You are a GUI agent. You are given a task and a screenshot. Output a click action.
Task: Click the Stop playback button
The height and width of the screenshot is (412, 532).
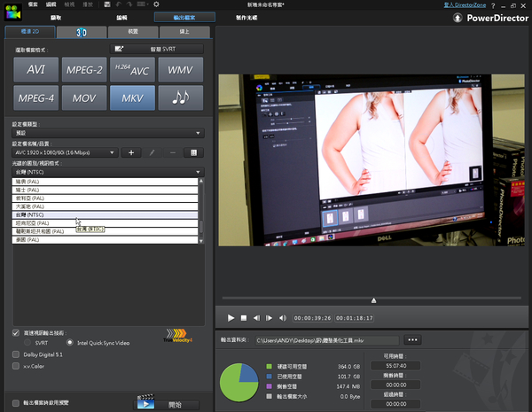(244, 316)
